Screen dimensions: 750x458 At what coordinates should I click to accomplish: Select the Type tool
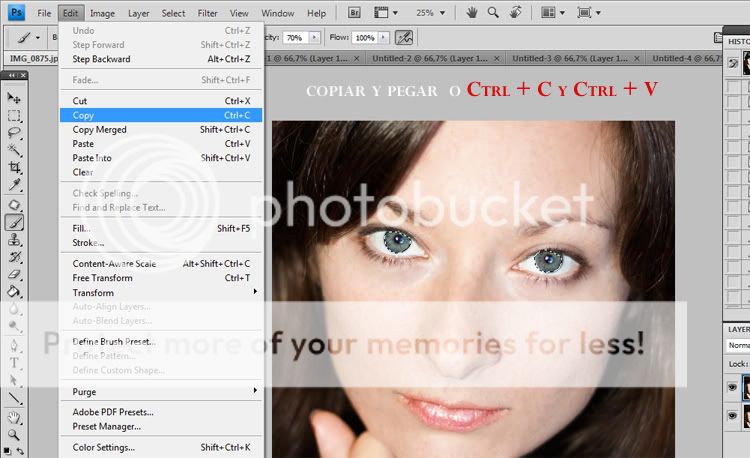pyautogui.click(x=14, y=363)
